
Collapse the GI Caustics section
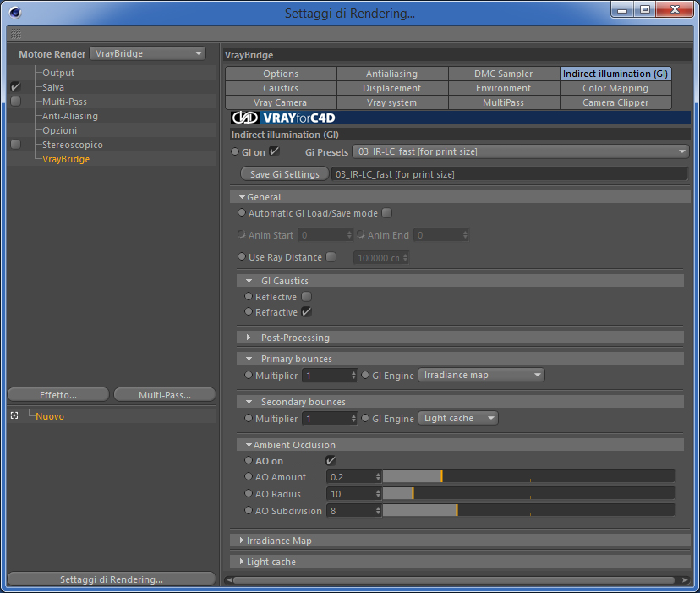click(249, 281)
